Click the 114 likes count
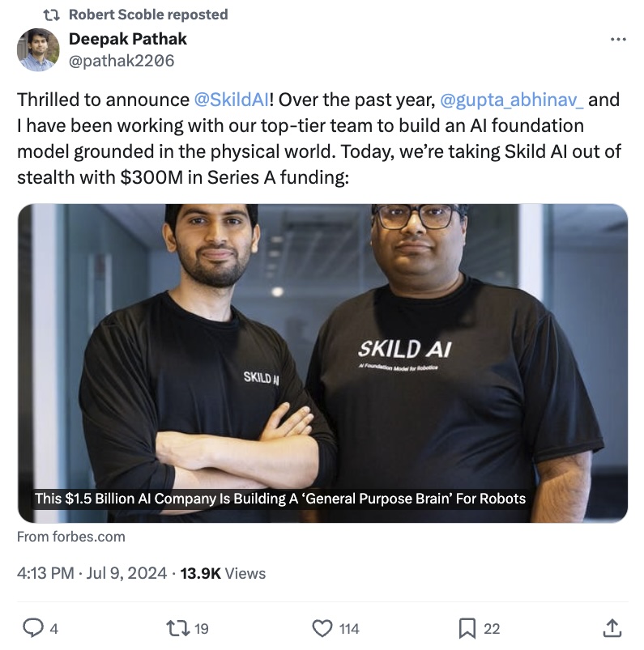 pos(349,629)
